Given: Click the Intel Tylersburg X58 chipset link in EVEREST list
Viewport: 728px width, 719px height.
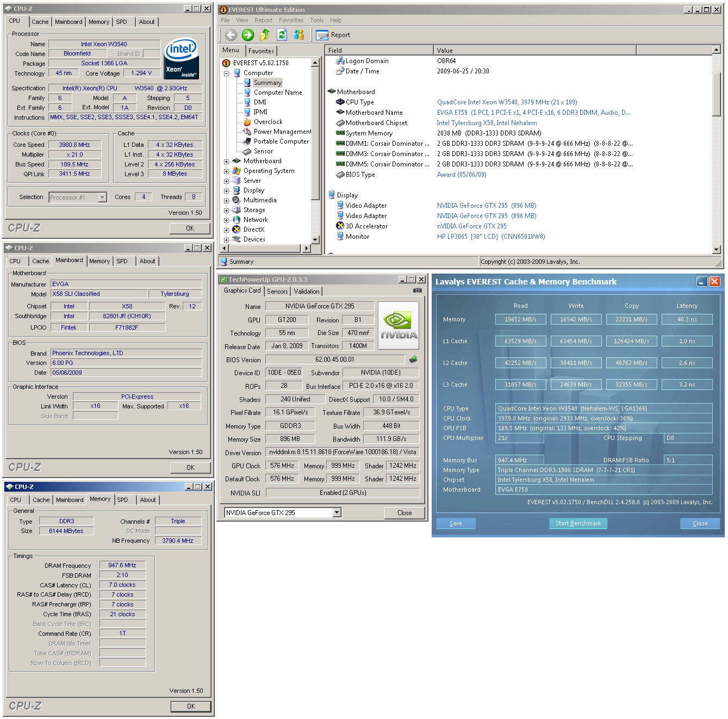Looking at the screenshot, I should [487, 123].
